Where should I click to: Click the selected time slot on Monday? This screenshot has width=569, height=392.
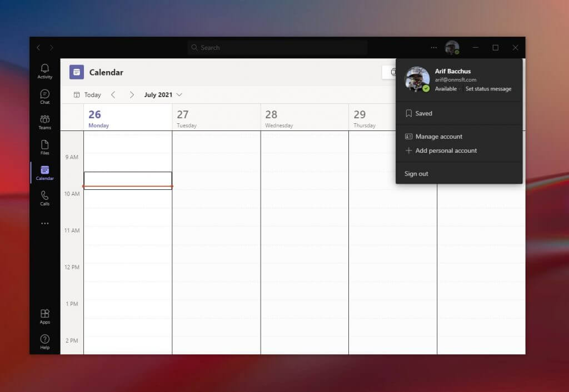coord(128,180)
